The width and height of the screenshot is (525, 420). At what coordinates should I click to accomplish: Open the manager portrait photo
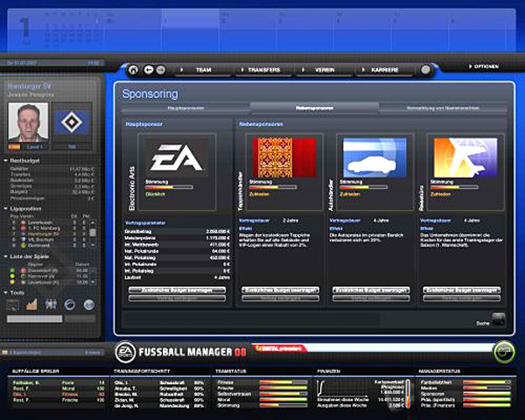tap(28, 122)
